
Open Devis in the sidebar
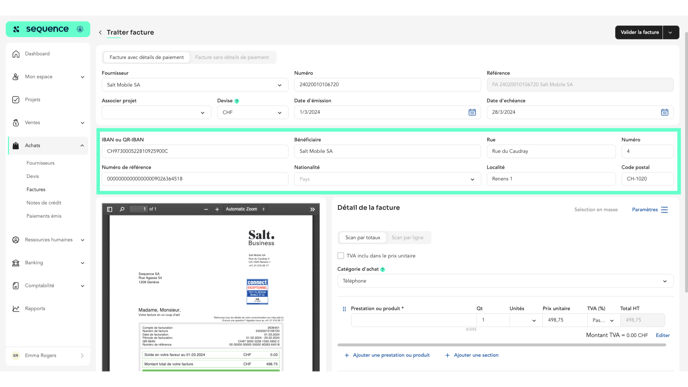pyautogui.click(x=32, y=176)
